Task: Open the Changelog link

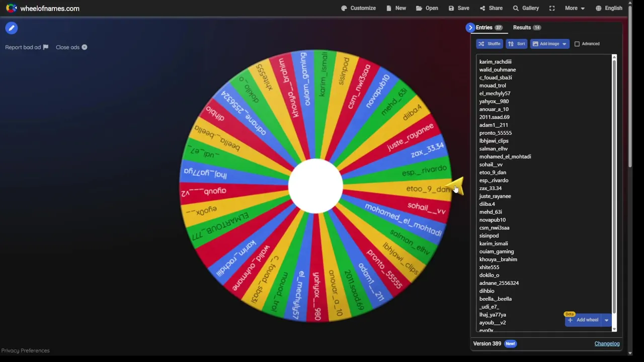Action: tap(607, 344)
